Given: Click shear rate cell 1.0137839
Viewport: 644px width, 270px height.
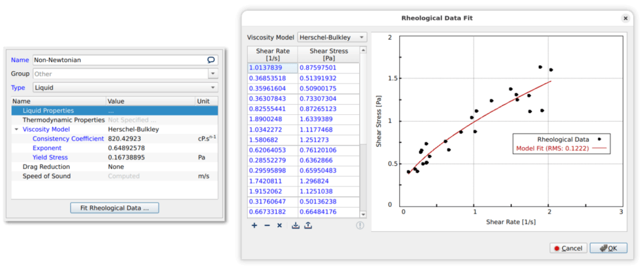Looking at the screenshot, I should 273,68.
